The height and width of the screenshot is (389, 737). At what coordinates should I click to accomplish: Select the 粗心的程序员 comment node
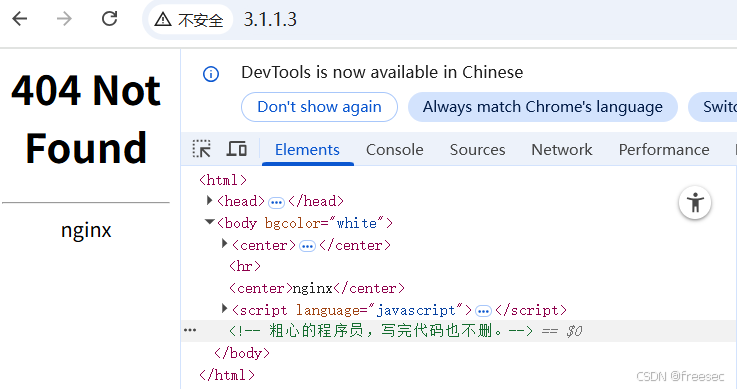click(x=381, y=331)
